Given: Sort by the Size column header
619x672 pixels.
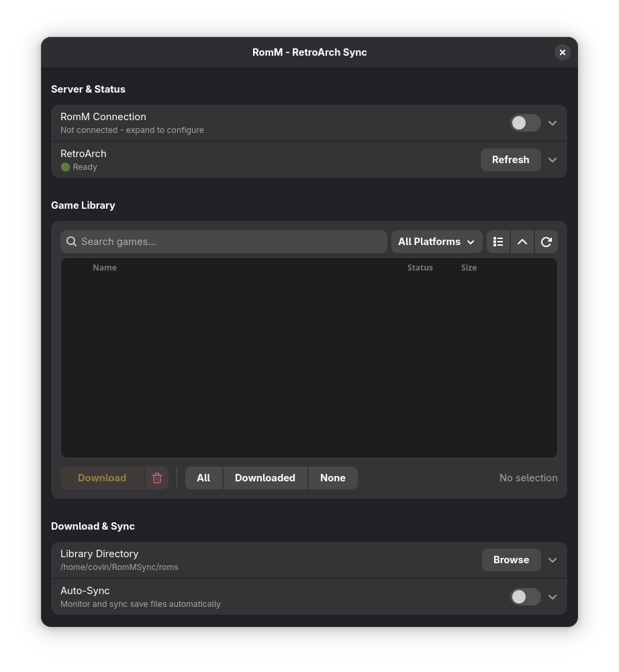Looking at the screenshot, I should click(x=469, y=267).
